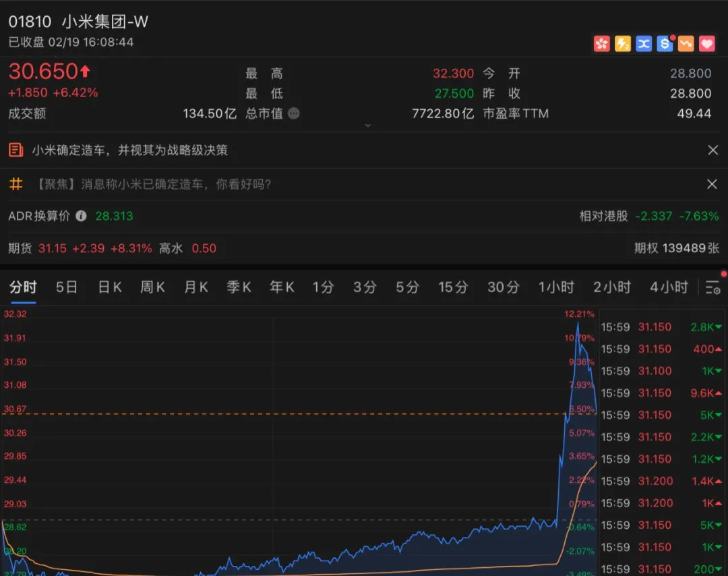728x576 pixels.
Task: Tap the yellow lightning Level 2 icon
Action: click(x=623, y=44)
